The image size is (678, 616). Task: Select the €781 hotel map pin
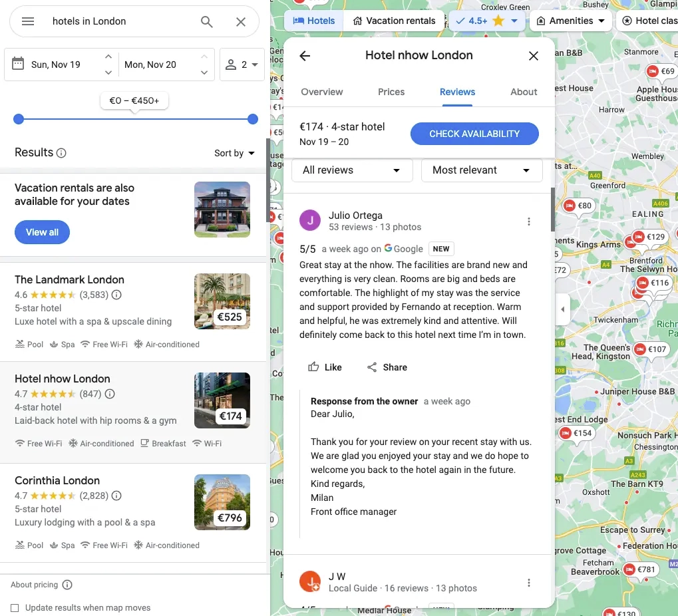[x=641, y=569]
